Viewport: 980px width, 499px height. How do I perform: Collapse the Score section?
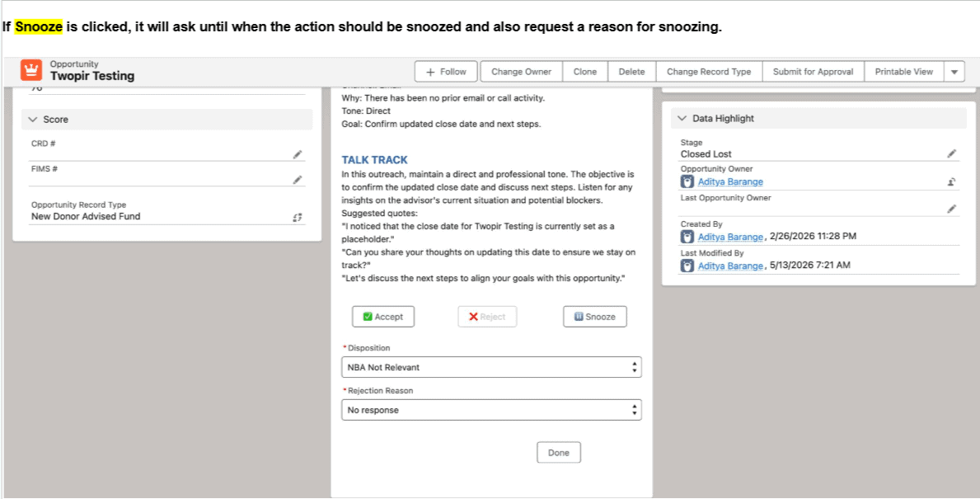point(33,120)
